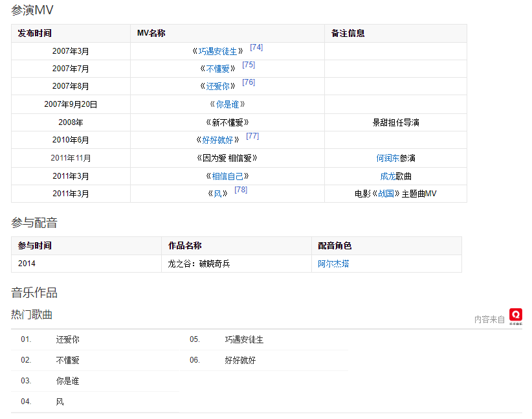Image resolution: width=532 pixels, height=419 pixels.
Task: Select hot song 05 巧遇安徒生 in list
Action: (244, 339)
